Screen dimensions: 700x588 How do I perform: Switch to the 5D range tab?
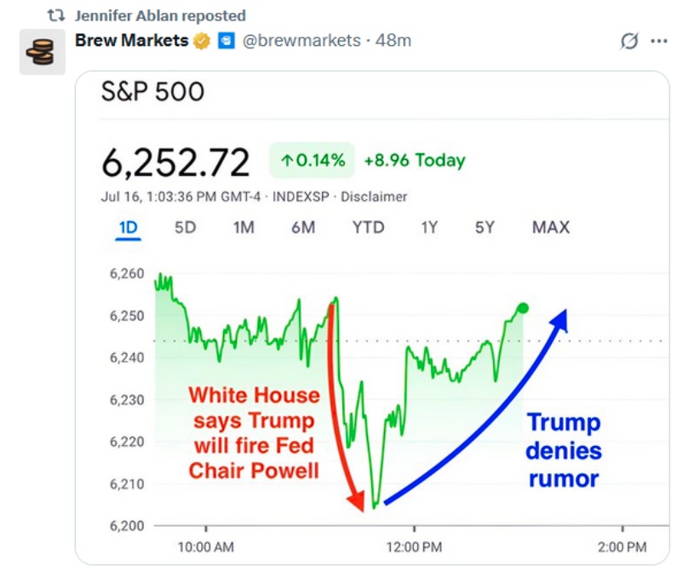click(x=186, y=227)
